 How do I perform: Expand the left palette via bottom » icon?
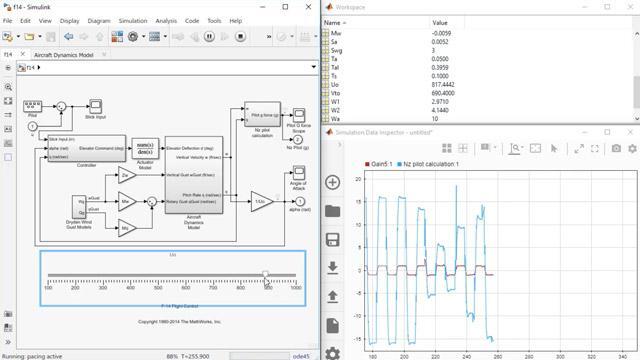click(x=8, y=342)
